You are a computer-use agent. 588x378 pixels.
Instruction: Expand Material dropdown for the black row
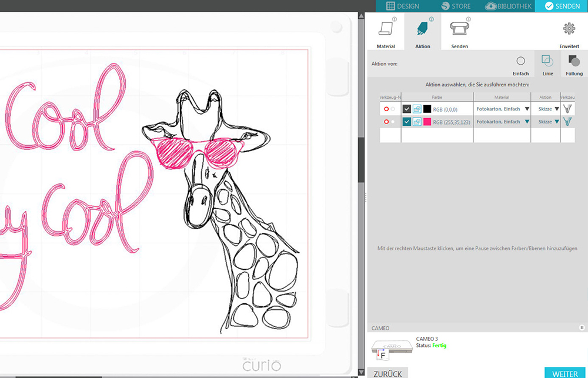(527, 109)
